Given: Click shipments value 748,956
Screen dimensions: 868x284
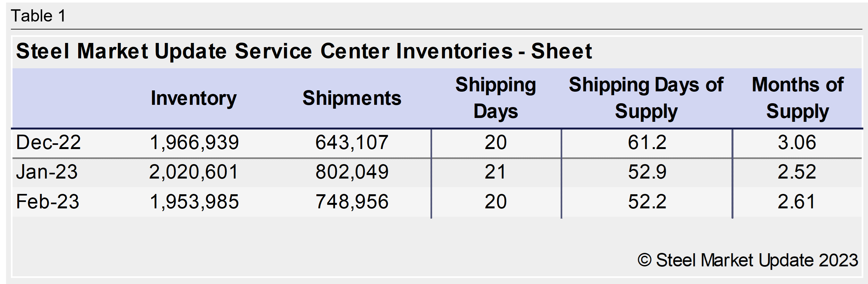Looking at the screenshot, I should [x=352, y=202].
